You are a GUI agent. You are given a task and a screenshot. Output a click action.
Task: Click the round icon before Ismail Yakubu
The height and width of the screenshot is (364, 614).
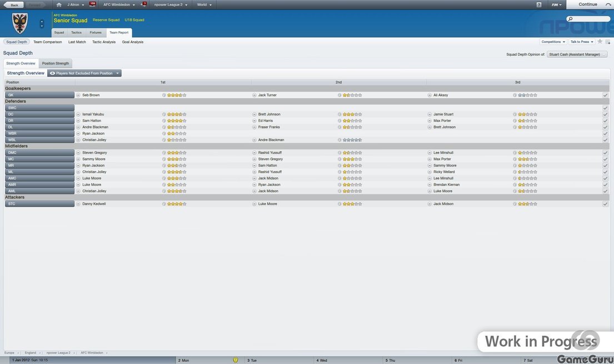click(78, 114)
